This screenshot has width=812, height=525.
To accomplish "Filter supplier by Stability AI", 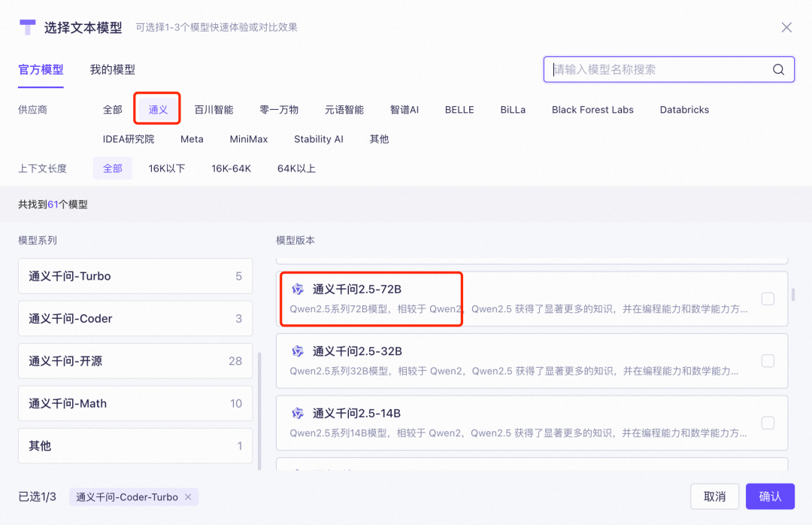I will (x=319, y=139).
